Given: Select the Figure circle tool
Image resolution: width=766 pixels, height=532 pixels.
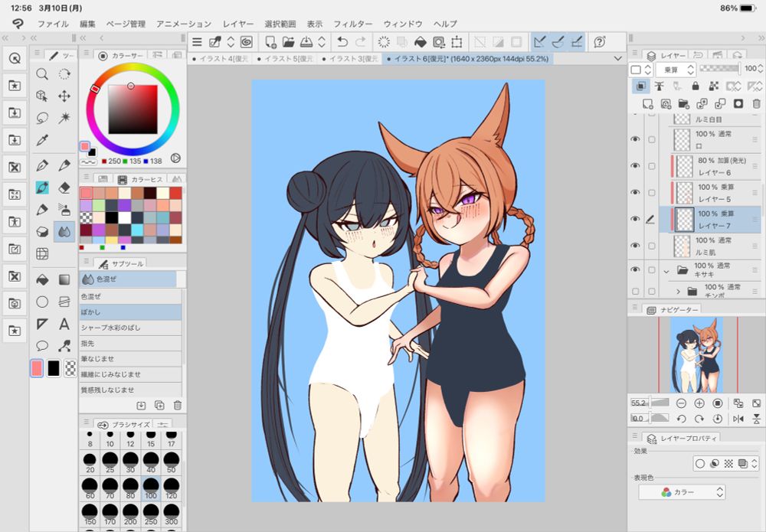Looking at the screenshot, I should [x=42, y=302].
